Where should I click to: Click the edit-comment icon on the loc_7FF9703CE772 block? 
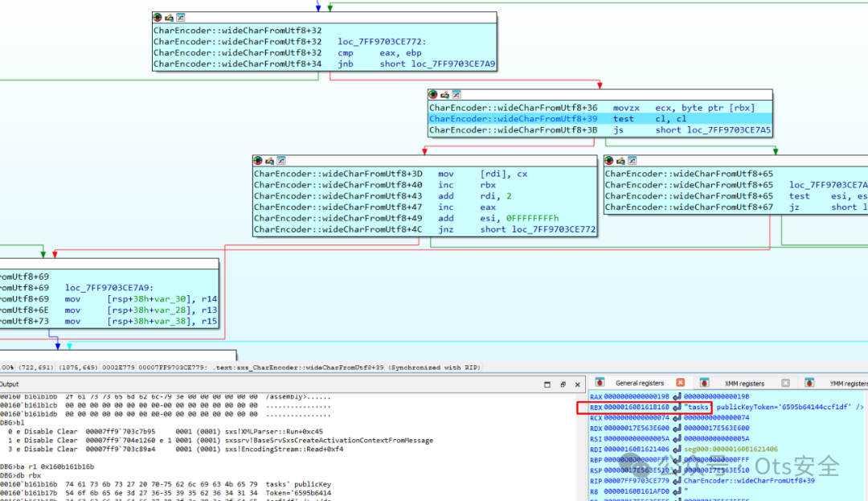[x=169, y=18]
